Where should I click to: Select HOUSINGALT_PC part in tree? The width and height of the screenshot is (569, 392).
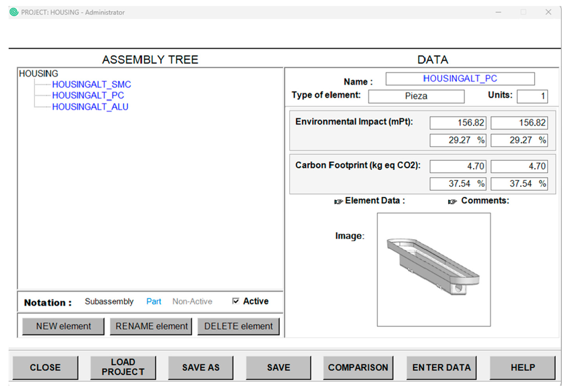(x=88, y=95)
